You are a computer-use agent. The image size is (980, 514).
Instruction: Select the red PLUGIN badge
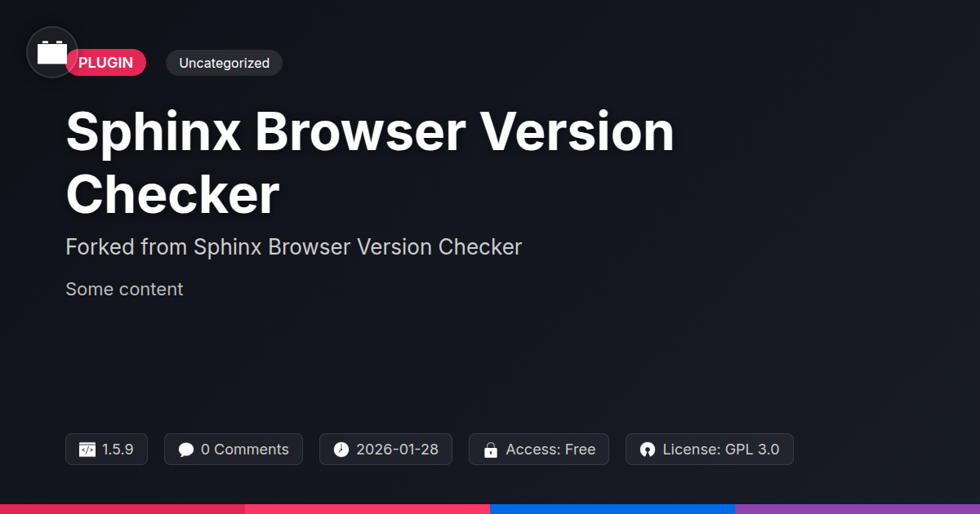coord(106,63)
